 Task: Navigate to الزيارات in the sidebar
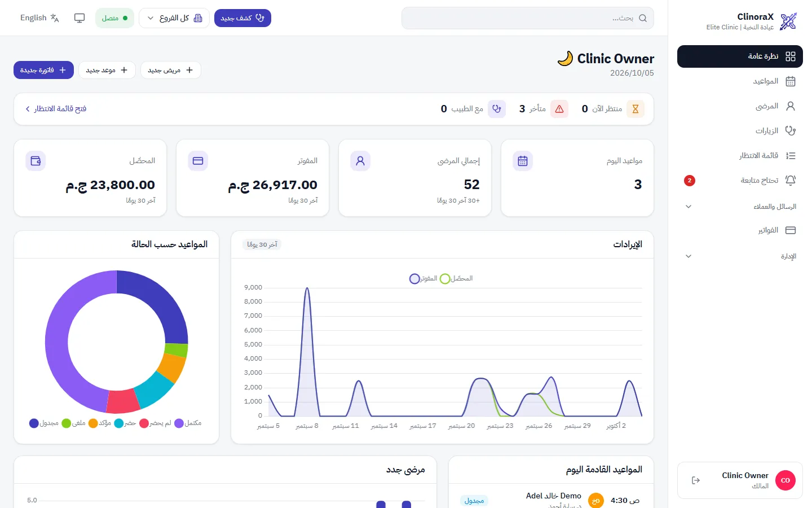pos(740,131)
